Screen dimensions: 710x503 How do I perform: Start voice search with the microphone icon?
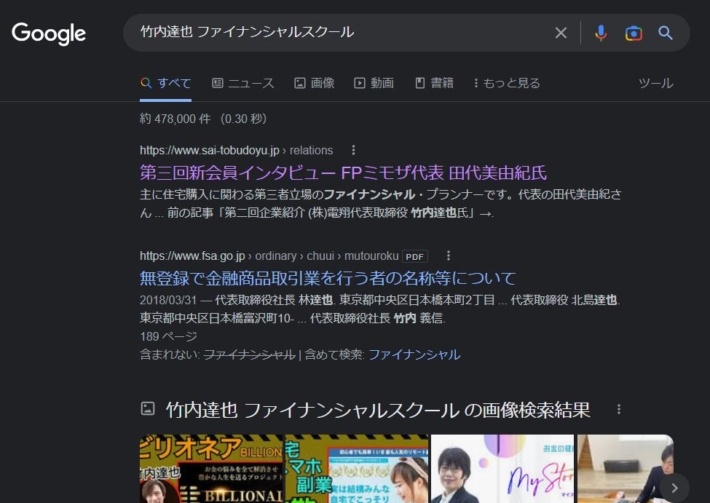point(601,33)
